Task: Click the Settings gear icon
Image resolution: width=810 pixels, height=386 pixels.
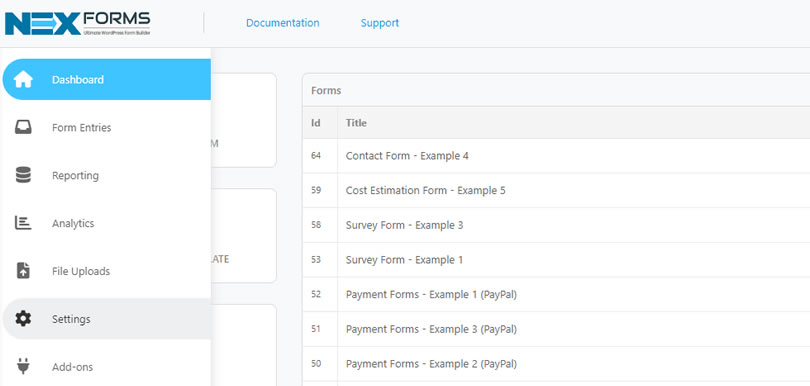Action: [23, 319]
